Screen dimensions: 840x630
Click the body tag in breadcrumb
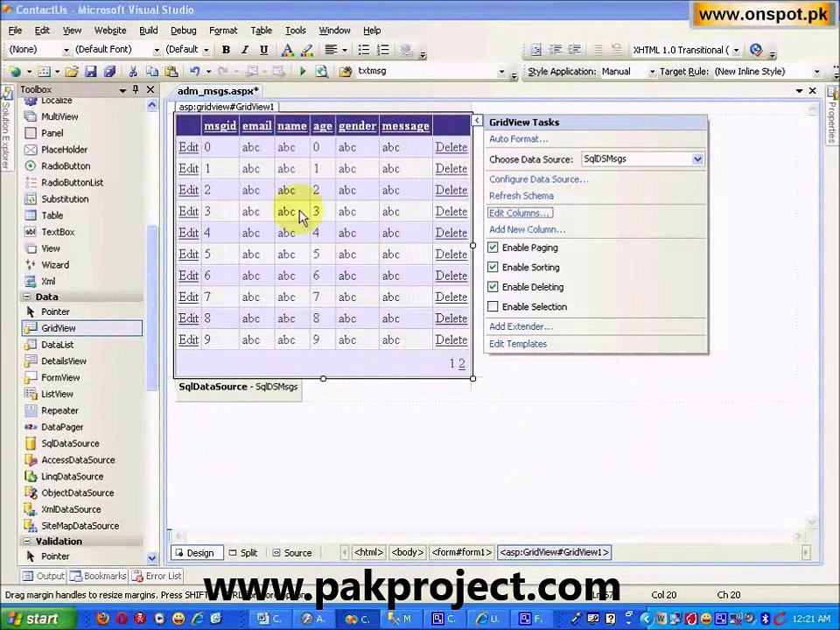[x=407, y=552]
